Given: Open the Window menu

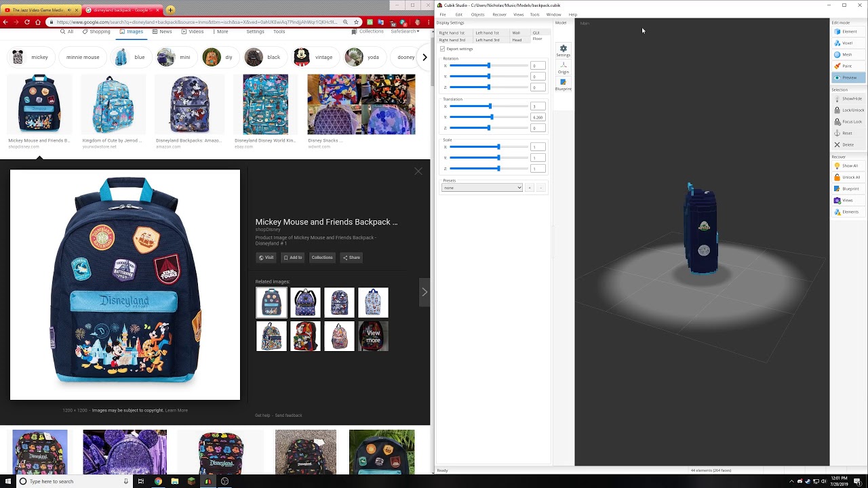Looking at the screenshot, I should point(553,14).
